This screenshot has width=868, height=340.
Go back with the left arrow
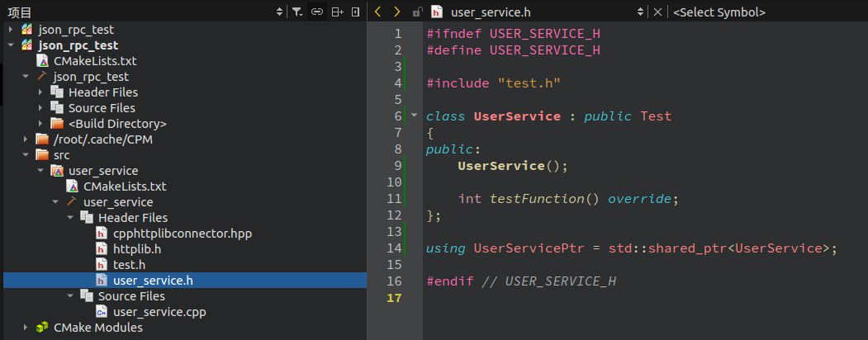(x=377, y=12)
